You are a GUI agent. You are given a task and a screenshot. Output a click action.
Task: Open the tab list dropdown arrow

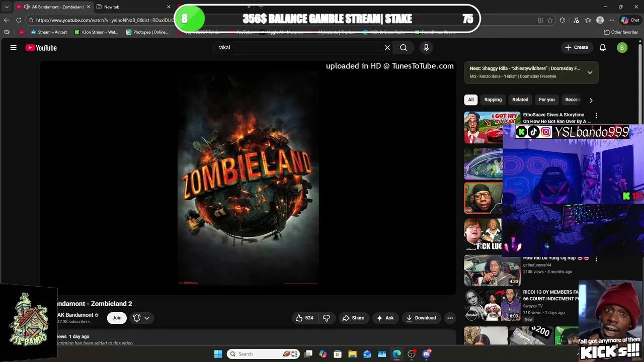pyautogui.click(x=6, y=7)
